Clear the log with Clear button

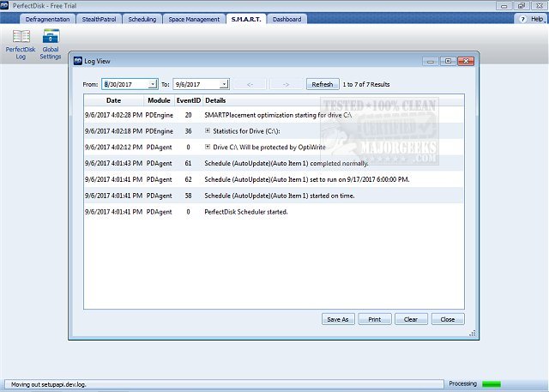click(x=411, y=319)
